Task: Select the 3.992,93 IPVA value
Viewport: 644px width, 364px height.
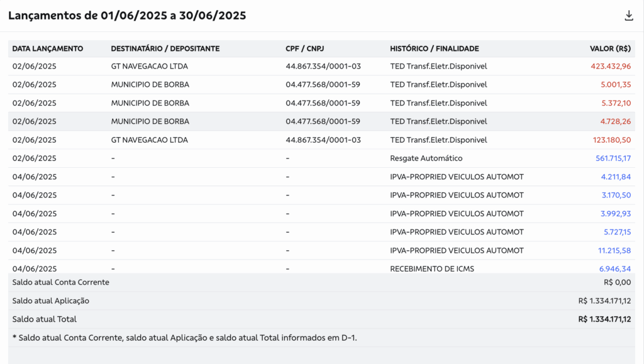Action: pos(616,214)
